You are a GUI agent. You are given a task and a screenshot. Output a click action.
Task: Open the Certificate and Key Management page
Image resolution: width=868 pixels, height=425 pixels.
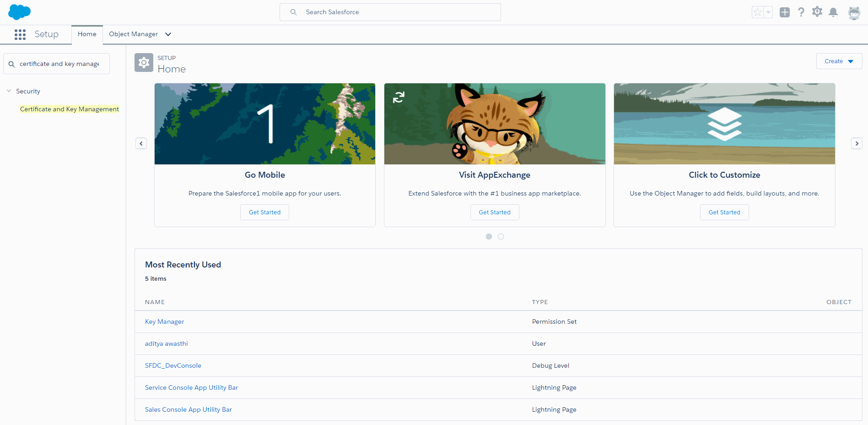coord(69,109)
